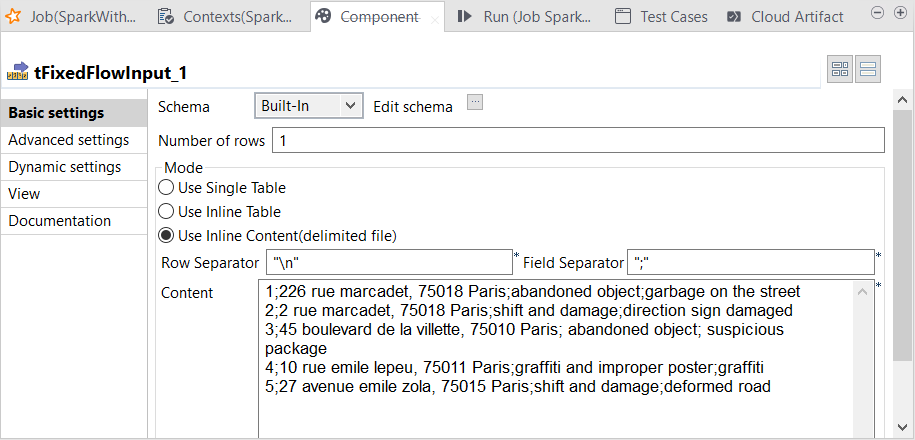The height and width of the screenshot is (440, 915).
Task: Open the Documentation section
Action: pos(60,221)
